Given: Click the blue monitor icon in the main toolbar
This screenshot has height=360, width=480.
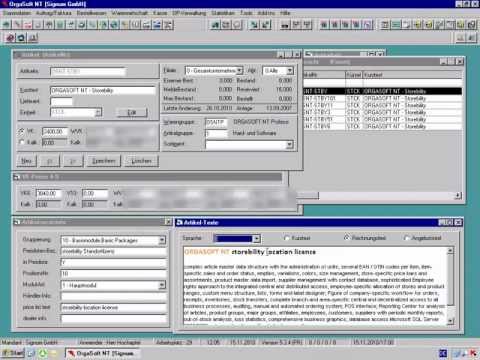Looking at the screenshot, I should point(157,25).
